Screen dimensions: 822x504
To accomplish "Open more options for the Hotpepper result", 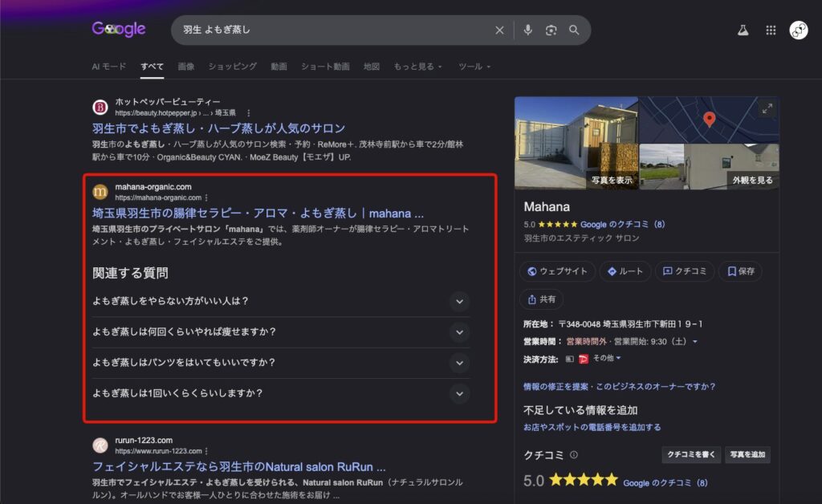I will (x=249, y=113).
